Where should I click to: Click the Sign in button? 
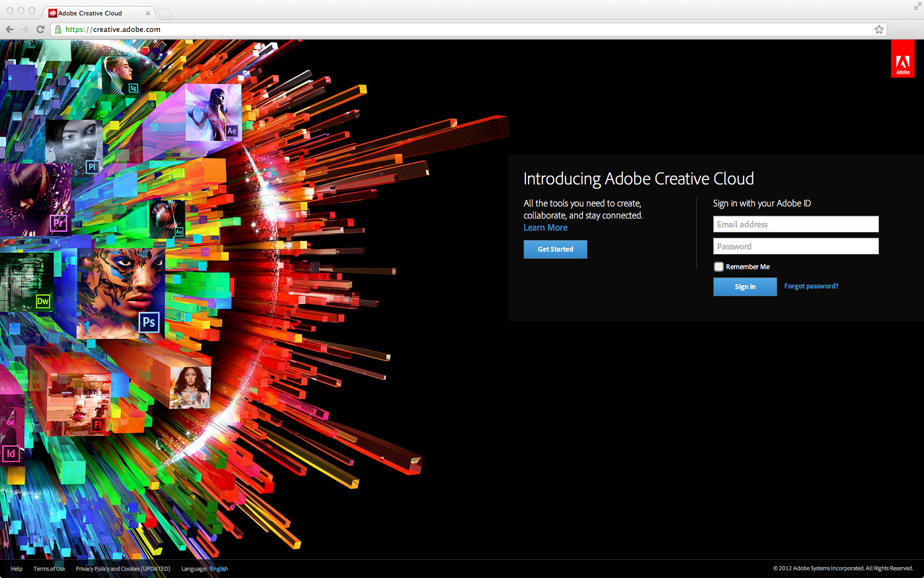tap(745, 287)
